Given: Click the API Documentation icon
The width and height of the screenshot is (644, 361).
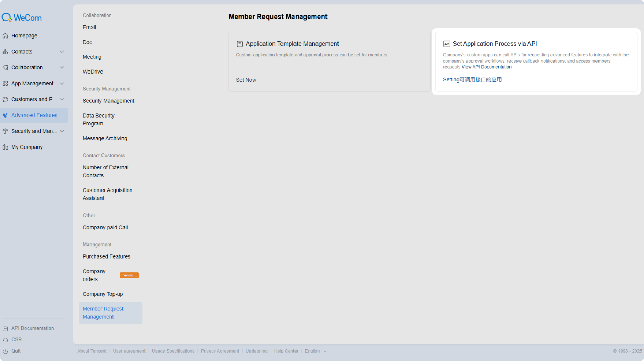Looking at the screenshot, I should coord(5,329).
